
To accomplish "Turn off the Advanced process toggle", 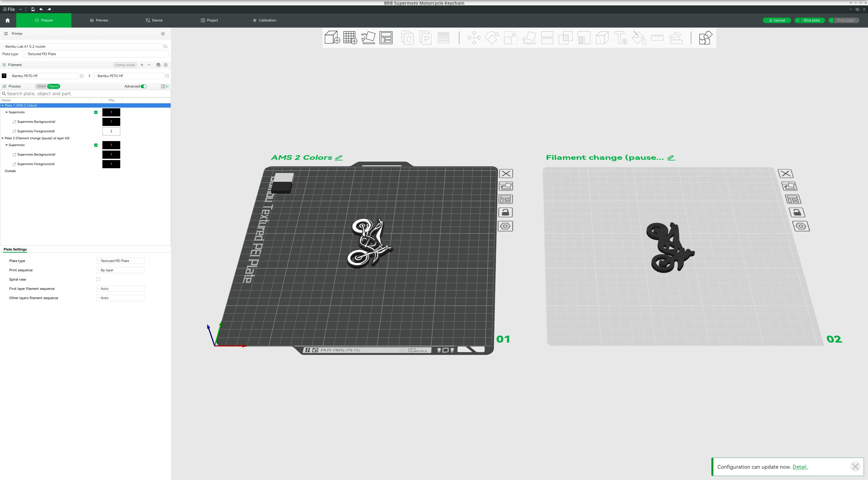I will click(x=144, y=86).
